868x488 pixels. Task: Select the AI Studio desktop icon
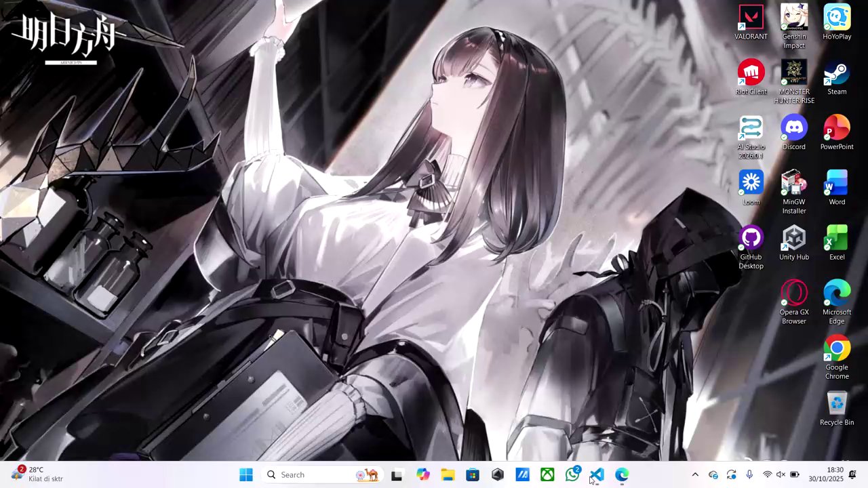pos(751,138)
